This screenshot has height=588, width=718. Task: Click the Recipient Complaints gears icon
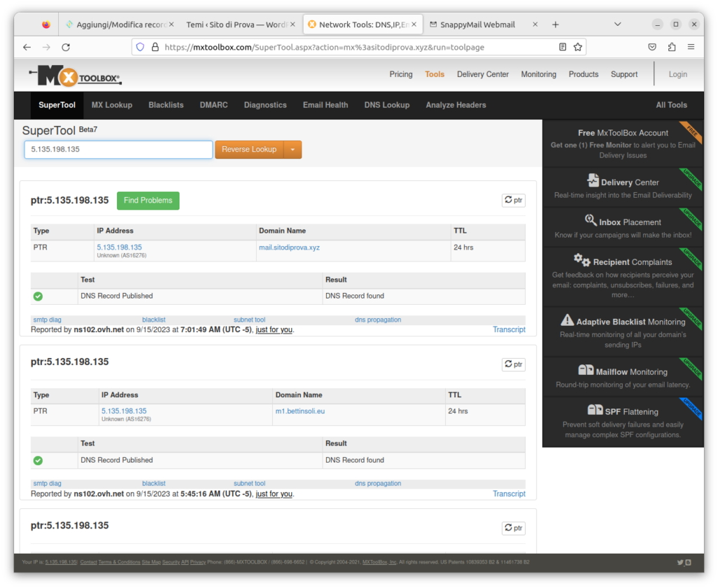pos(582,260)
